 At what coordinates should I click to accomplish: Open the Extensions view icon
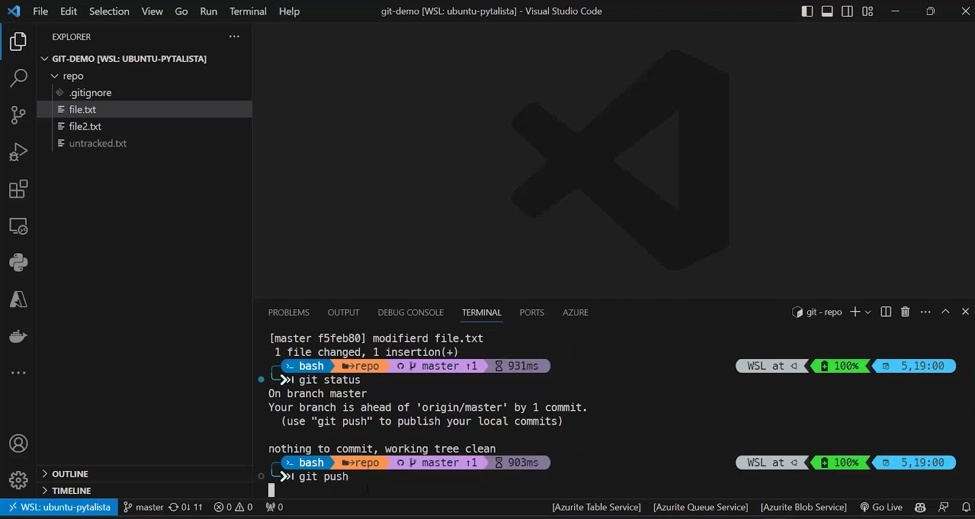point(18,188)
